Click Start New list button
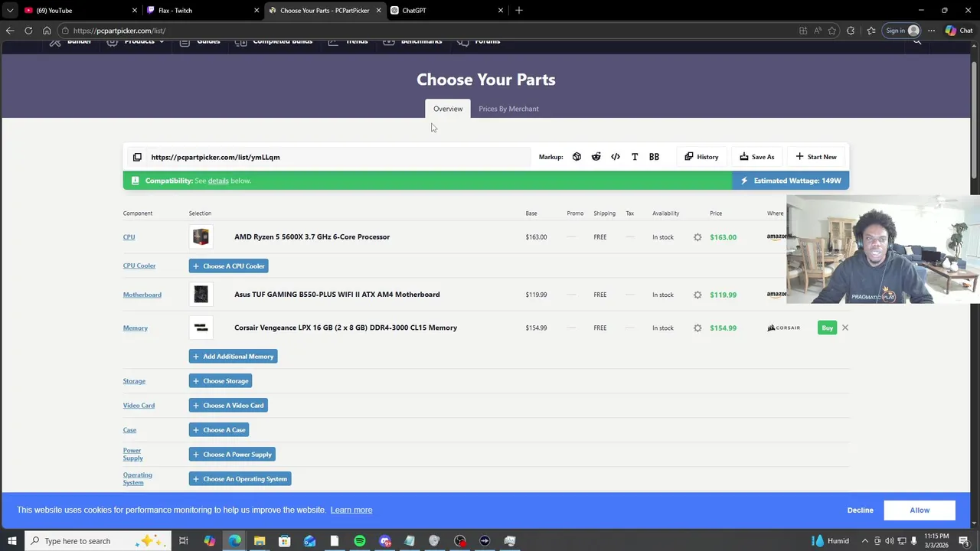 click(816, 157)
